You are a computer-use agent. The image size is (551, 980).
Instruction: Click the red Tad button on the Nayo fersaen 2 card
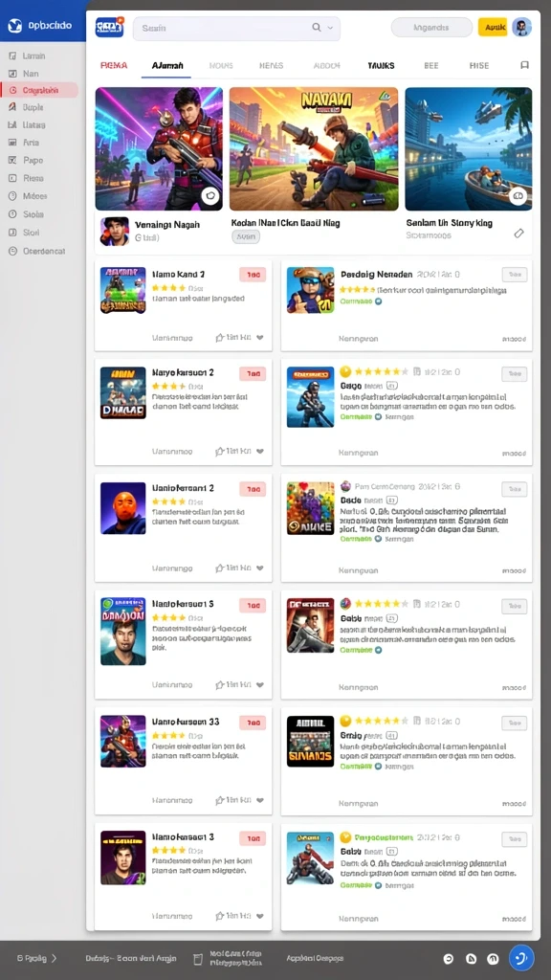point(253,374)
